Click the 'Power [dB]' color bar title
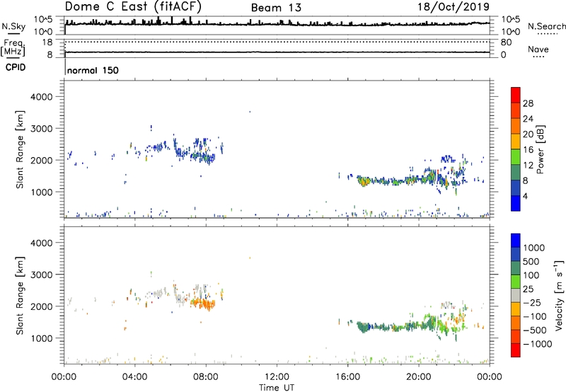566x392 pixels. coord(540,149)
